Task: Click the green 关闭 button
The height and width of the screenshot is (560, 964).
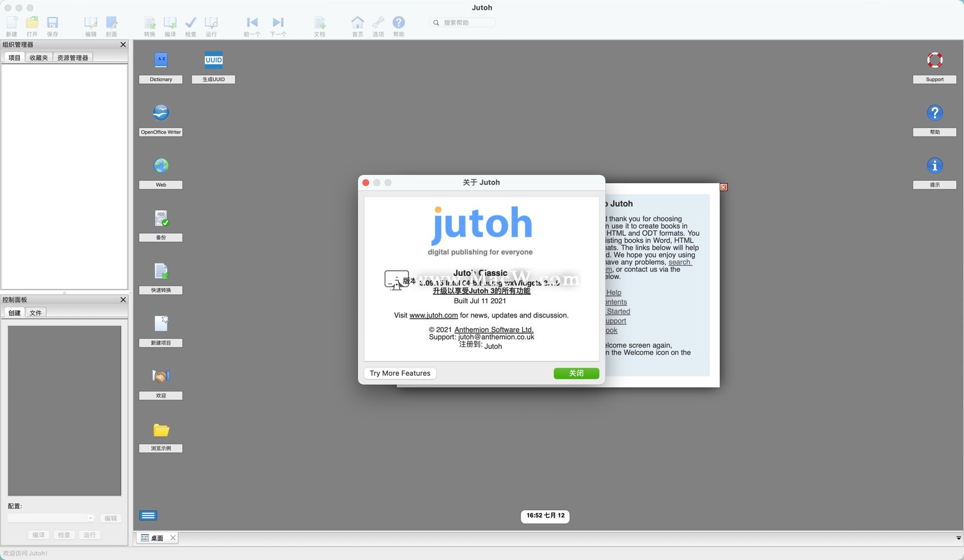Action: click(x=576, y=374)
